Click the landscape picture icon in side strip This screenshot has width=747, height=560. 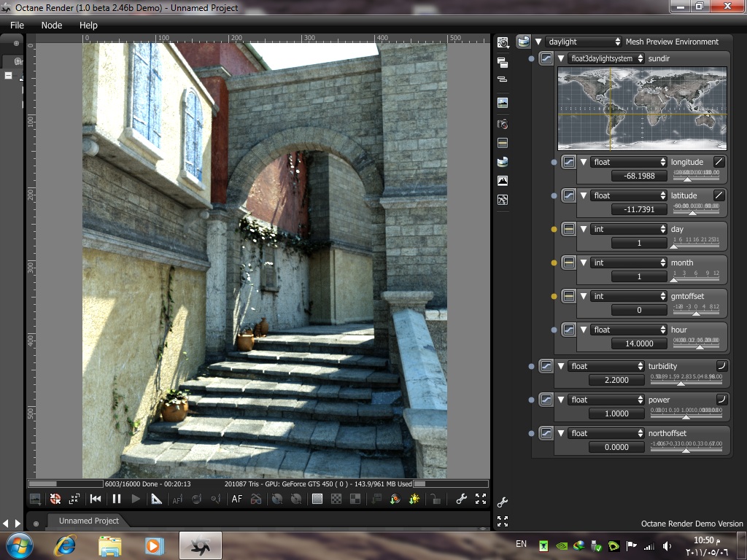click(x=503, y=102)
